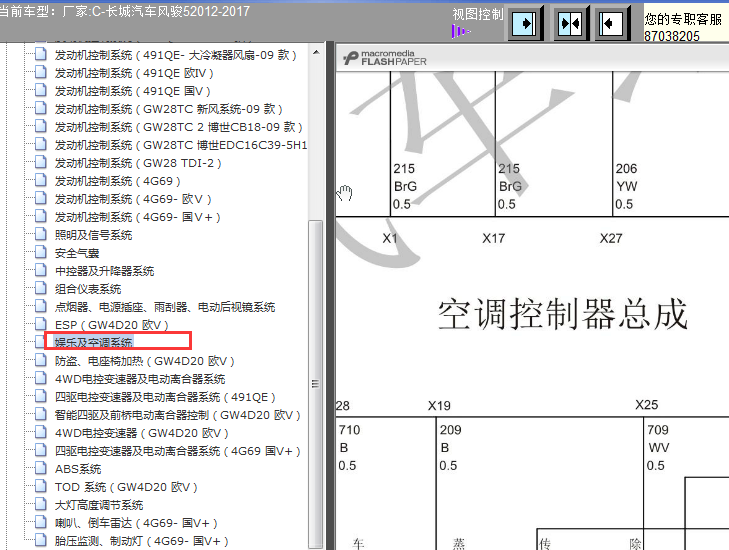The width and height of the screenshot is (729, 550).
Task: Click document icon beside 安全气囊
Action: (41, 252)
